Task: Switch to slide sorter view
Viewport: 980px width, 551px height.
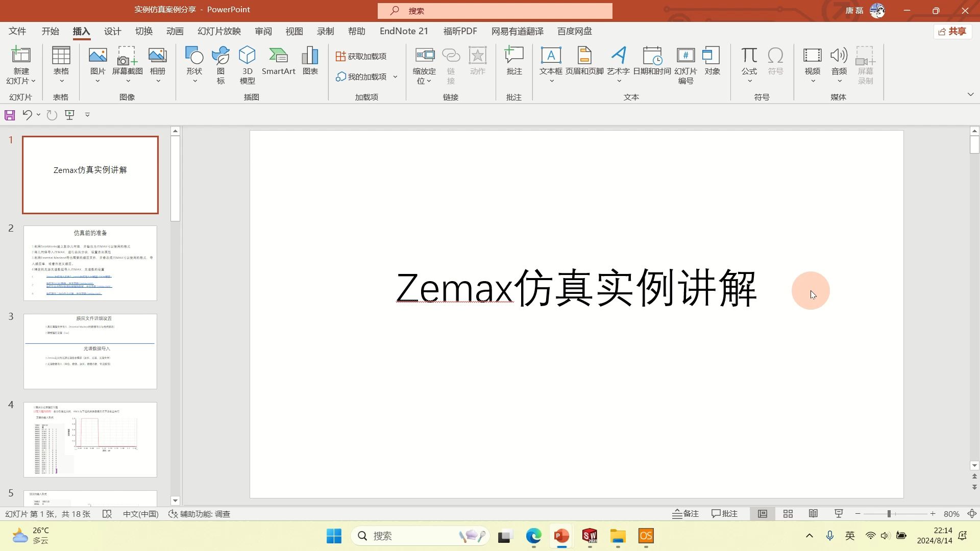Action: click(x=788, y=514)
